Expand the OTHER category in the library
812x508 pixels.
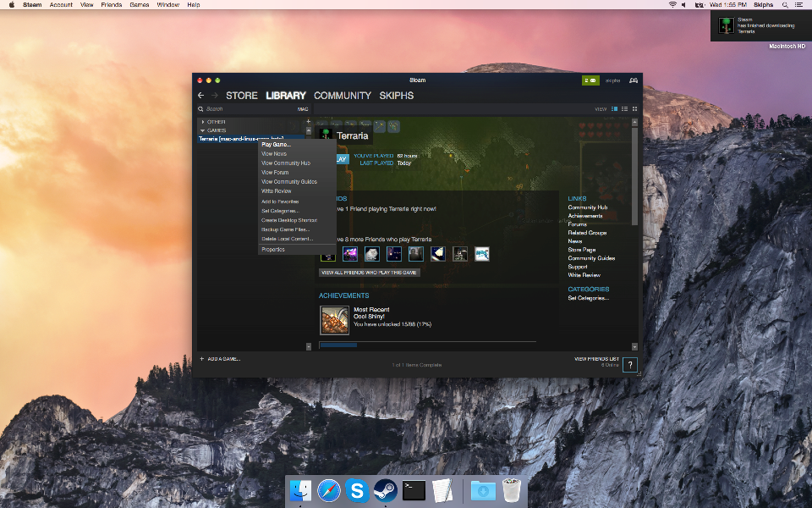pos(203,122)
